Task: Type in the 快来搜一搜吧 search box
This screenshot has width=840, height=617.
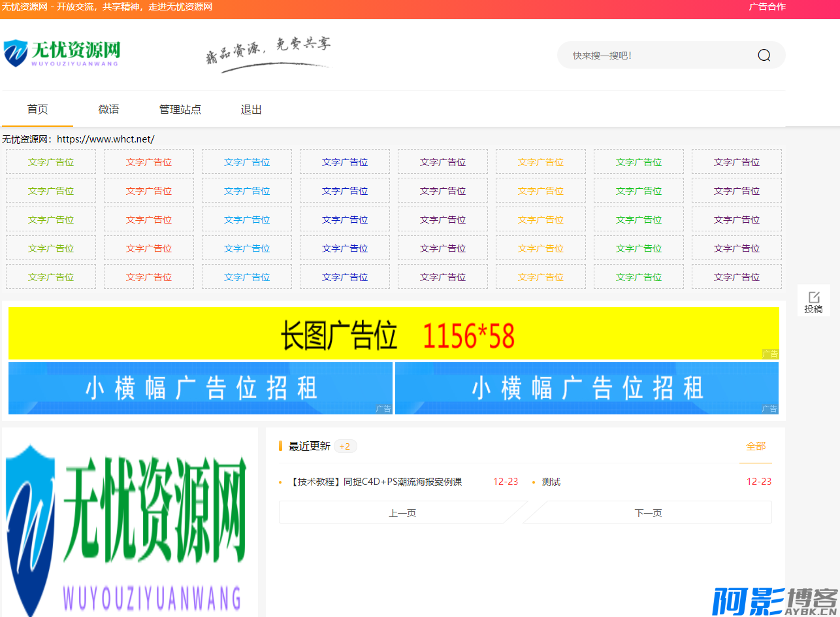Action: pos(653,56)
